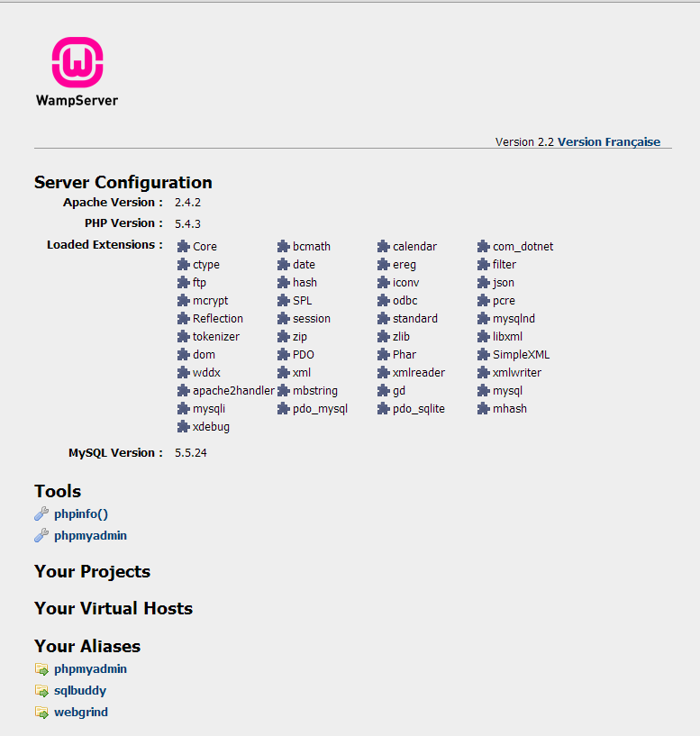
Task: Click the puzzle icon next to Core
Action: pos(183,247)
